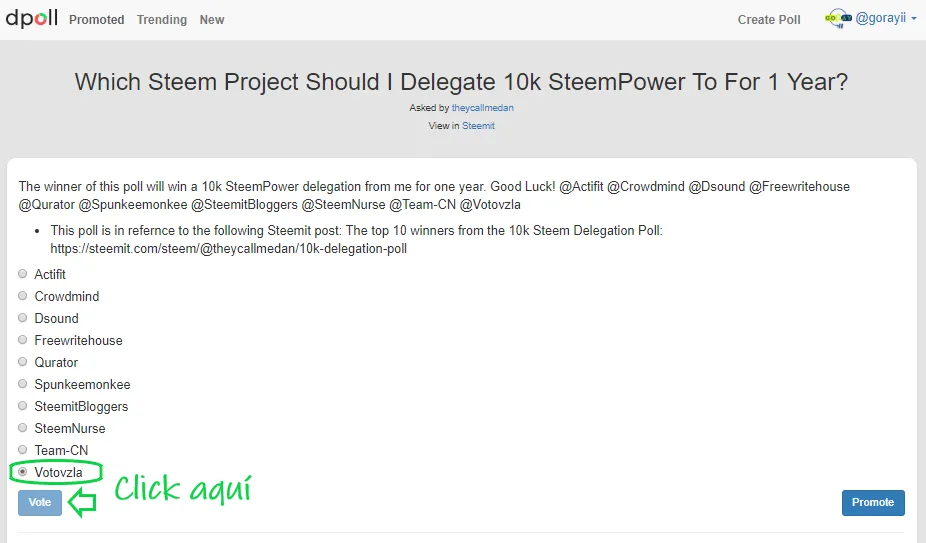
Task: Choose the Crowdmind radio option
Action: pyautogui.click(x=22, y=295)
